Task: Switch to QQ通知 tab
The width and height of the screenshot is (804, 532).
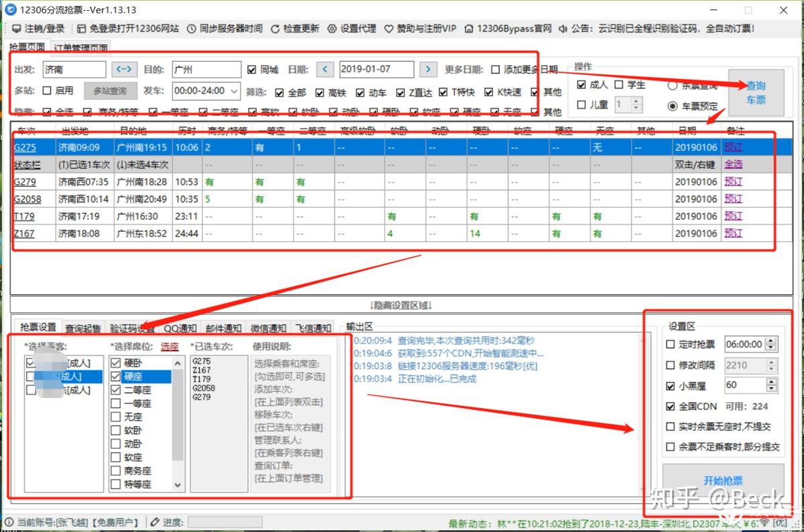Action: point(180,328)
